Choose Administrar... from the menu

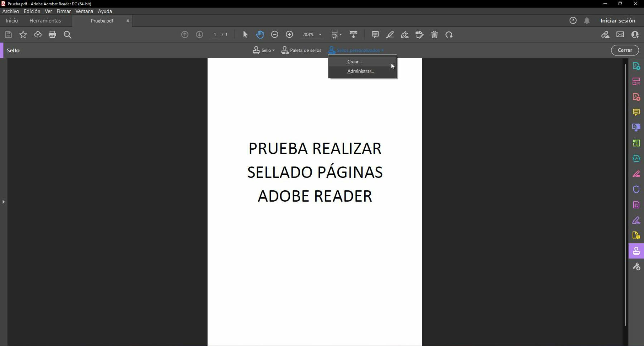(x=362, y=71)
